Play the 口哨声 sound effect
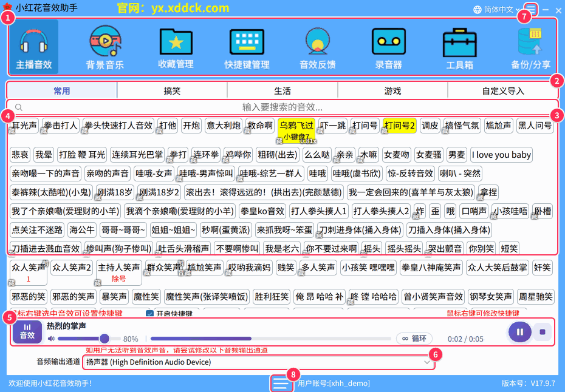This screenshot has height=392, width=565. (474, 211)
